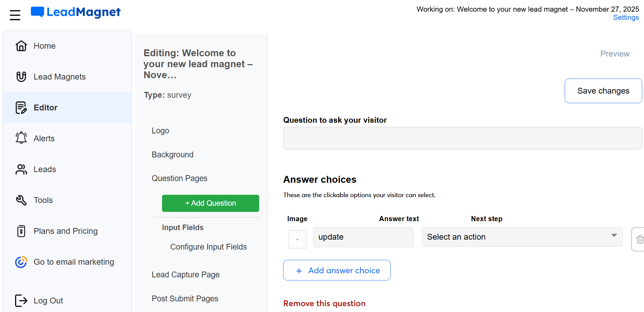Click the LeadMagnet speech-bubble logo

(x=38, y=11)
